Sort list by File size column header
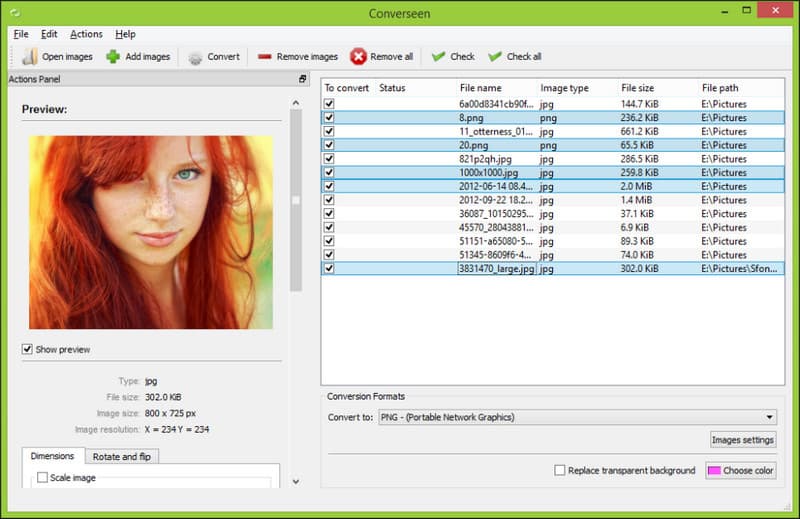Image resolution: width=800 pixels, height=519 pixels. [x=638, y=88]
